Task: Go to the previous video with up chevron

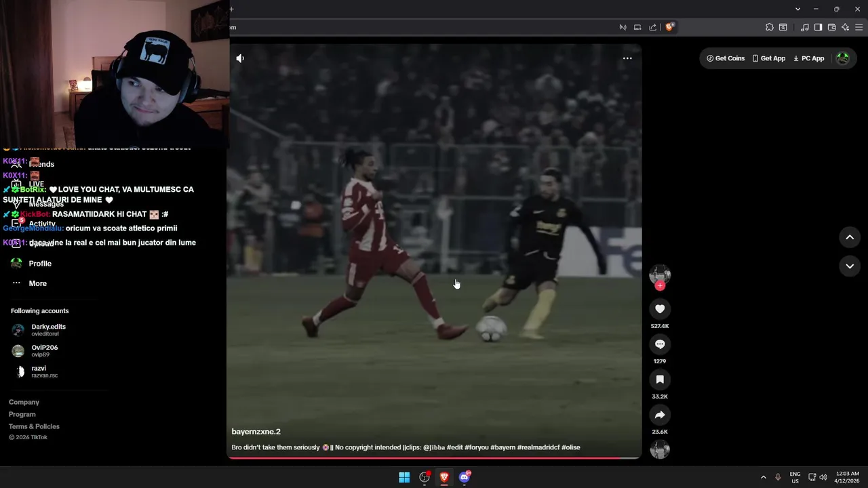Action: tap(850, 237)
